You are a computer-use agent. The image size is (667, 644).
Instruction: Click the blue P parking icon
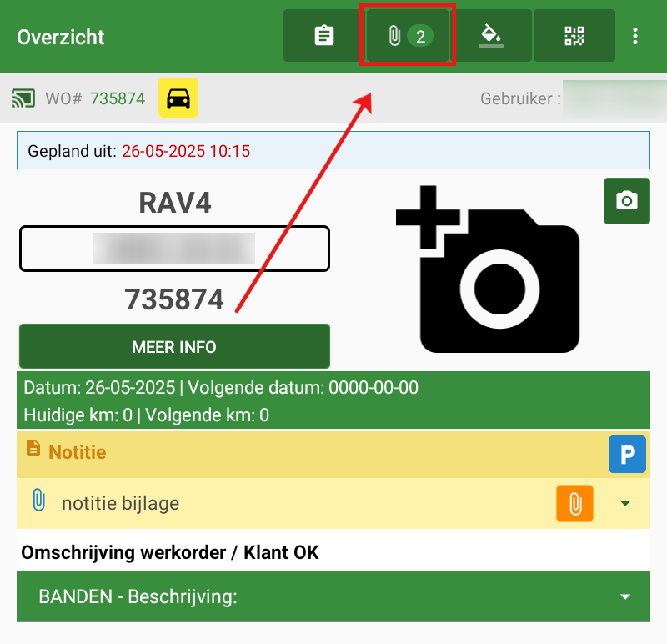(x=626, y=454)
